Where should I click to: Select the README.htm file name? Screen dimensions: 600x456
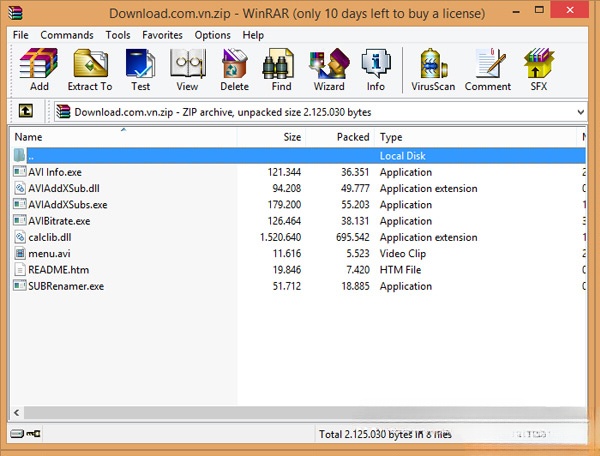59,270
